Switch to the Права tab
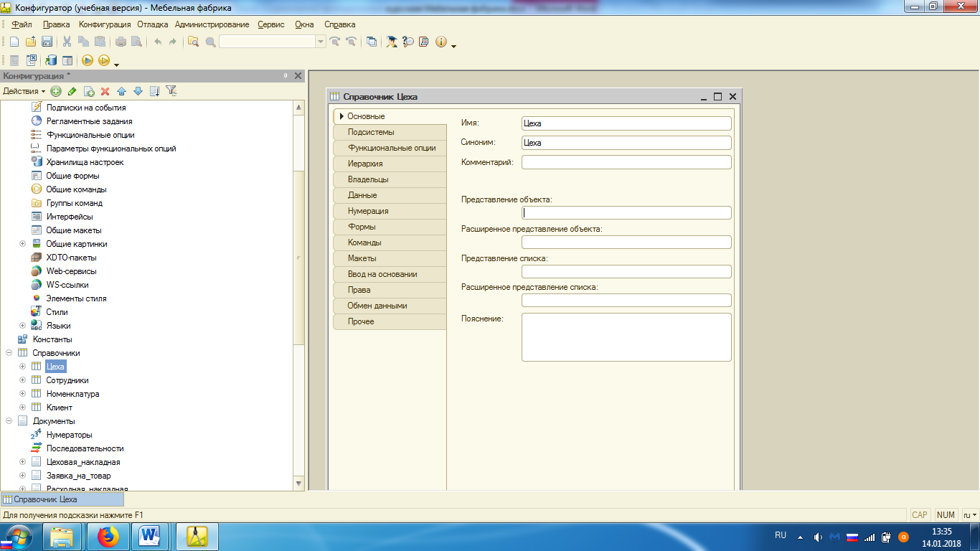Viewport: 980px width, 551px height. click(x=390, y=290)
